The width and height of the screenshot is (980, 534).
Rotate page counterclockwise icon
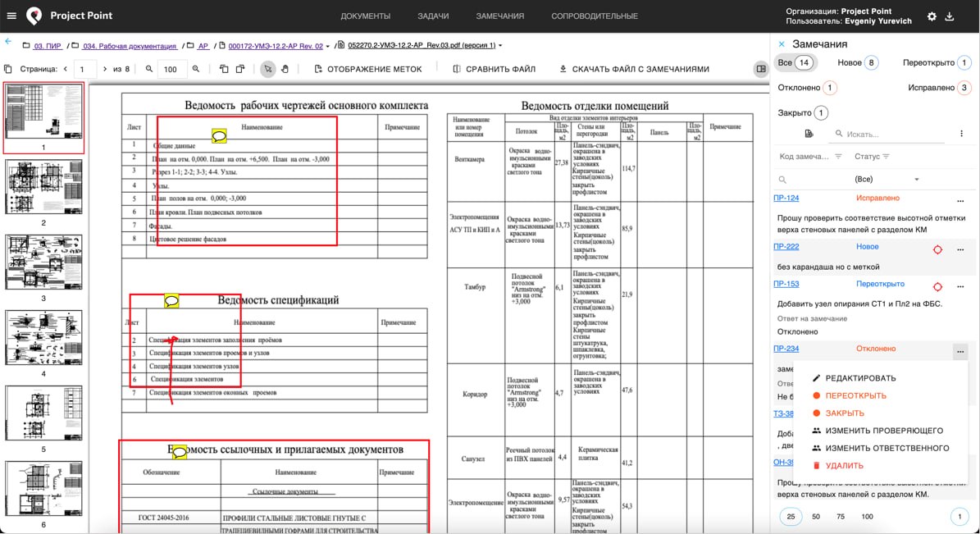click(224, 69)
